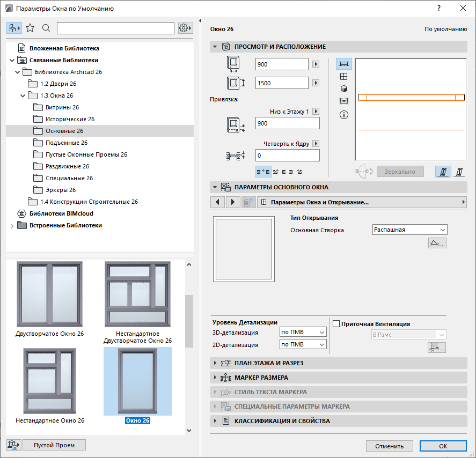Open the 3D-детализация dropdown

[x=303, y=331]
